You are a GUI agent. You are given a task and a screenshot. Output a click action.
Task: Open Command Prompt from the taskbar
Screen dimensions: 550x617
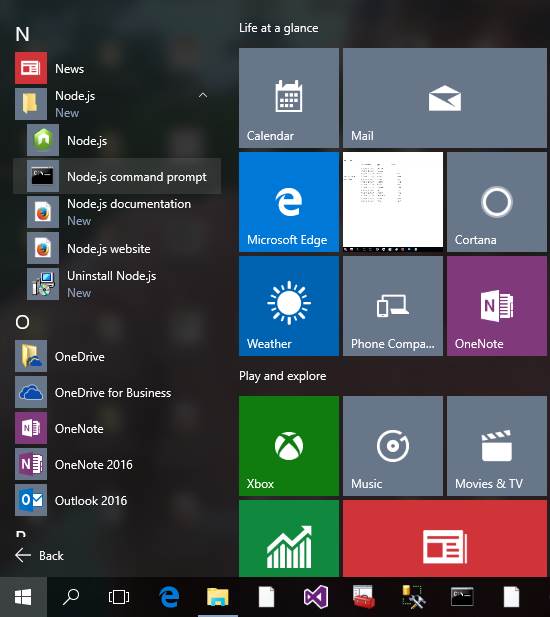(462, 597)
